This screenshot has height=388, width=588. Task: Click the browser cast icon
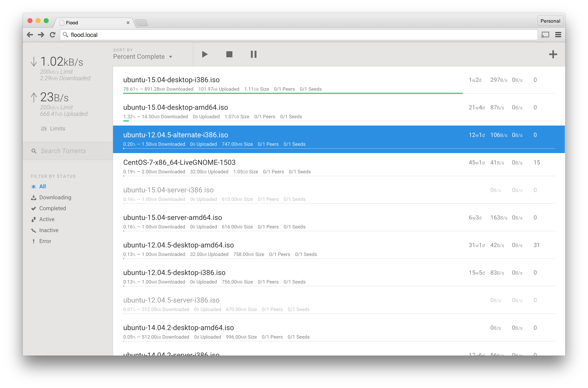pyautogui.click(x=545, y=35)
